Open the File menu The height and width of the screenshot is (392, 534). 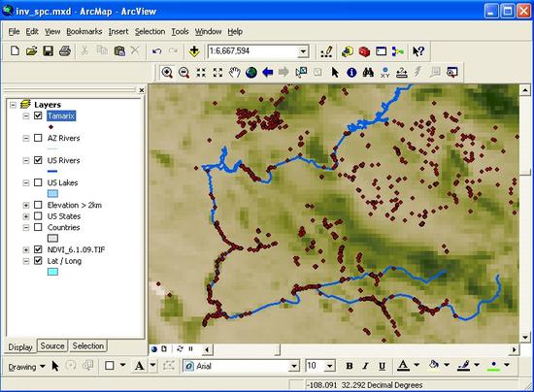(14, 32)
